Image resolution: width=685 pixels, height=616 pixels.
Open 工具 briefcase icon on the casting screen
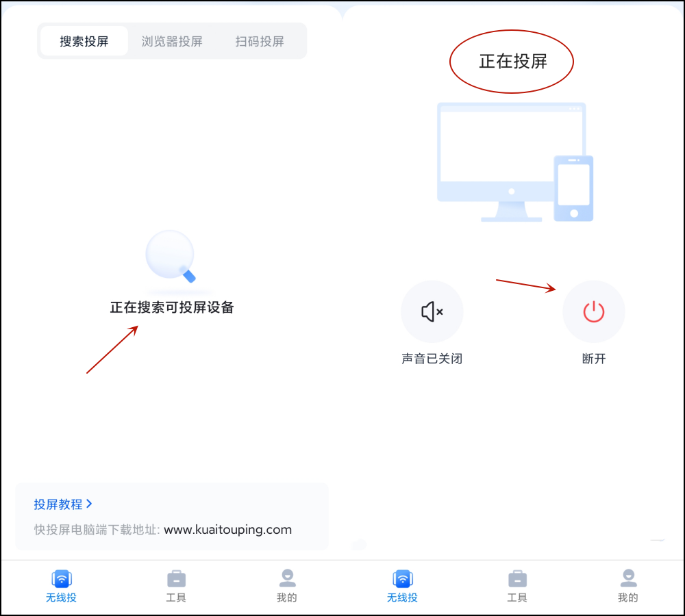517,579
